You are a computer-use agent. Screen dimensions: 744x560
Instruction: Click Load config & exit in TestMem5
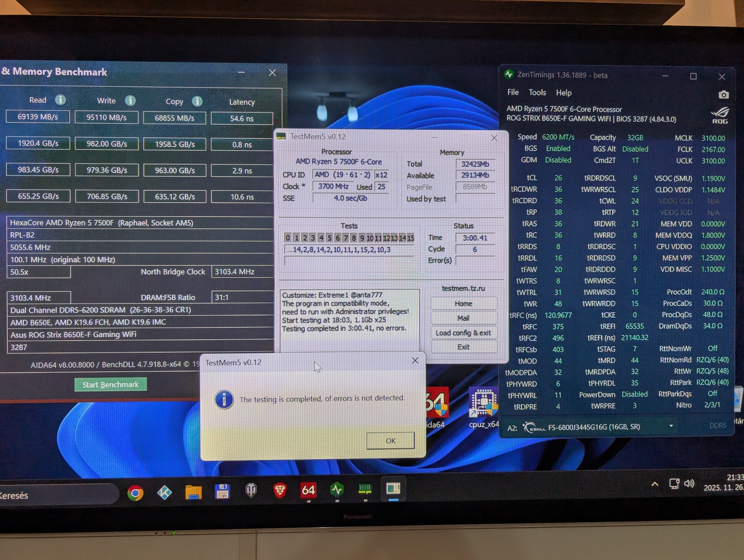click(x=464, y=333)
